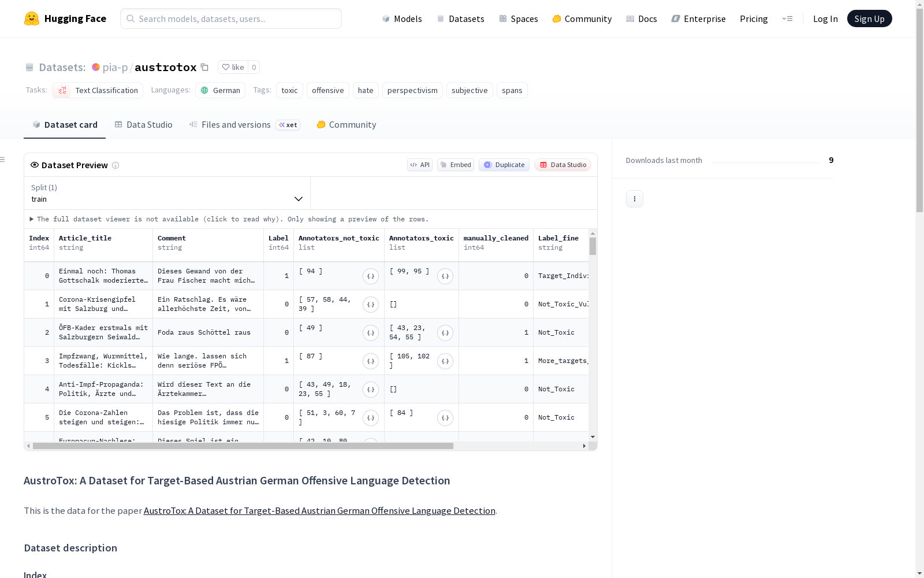Click the globe icon in the German tag

pyautogui.click(x=204, y=90)
